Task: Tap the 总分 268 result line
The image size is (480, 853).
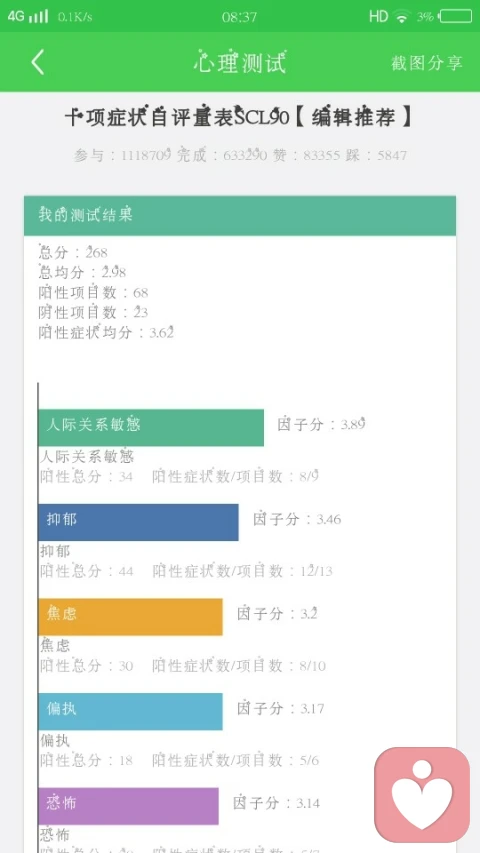Action: (x=73, y=252)
